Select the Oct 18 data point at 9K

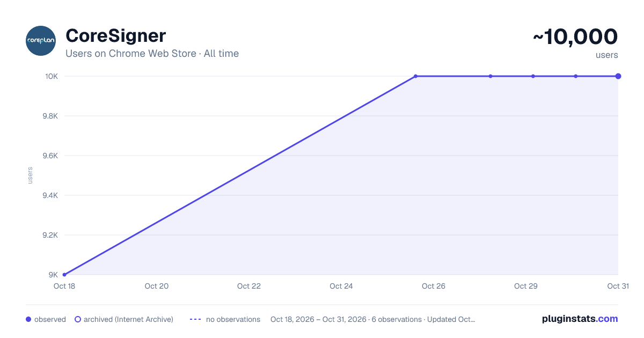tap(64, 275)
